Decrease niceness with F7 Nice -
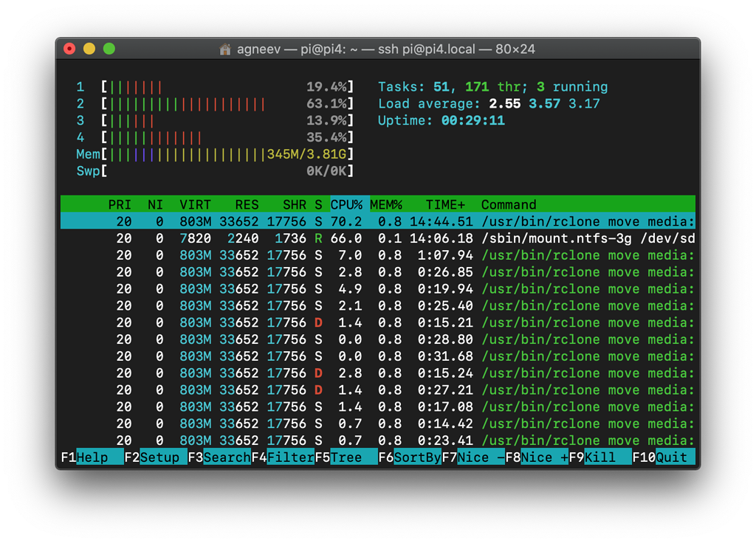The image size is (756, 543). 473,457
